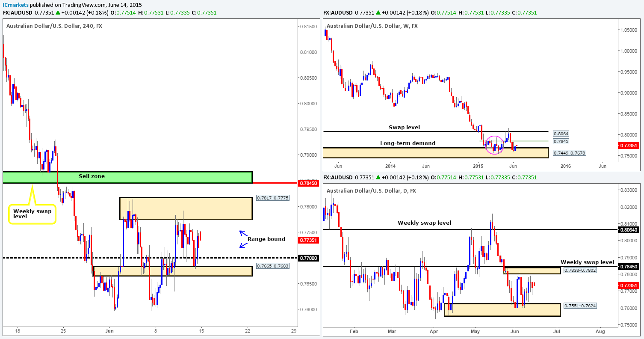Screen dimensions: 644x339
Task: Click the 'Australian Dollar/U.S. Dollar, D, FX' title
Action: tap(371, 190)
